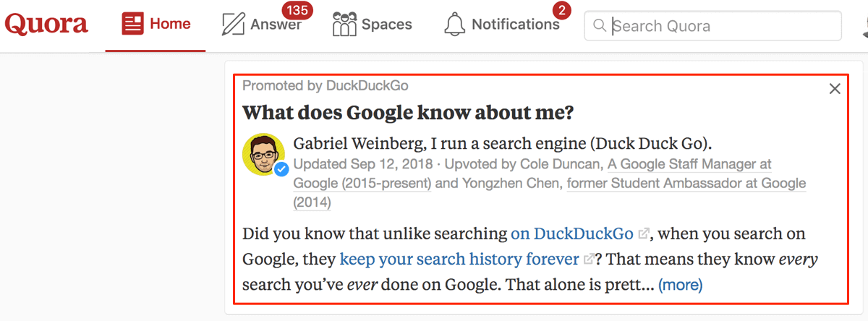This screenshot has width=868, height=321.
Task: Expand answer with the (more) link
Action: pyautogui.click(x=680, y=285)
